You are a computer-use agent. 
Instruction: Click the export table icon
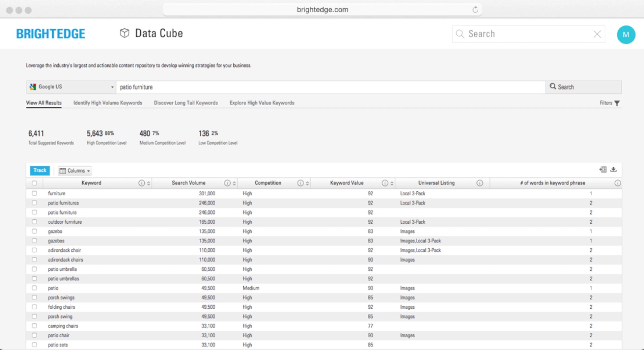point(603,170)
